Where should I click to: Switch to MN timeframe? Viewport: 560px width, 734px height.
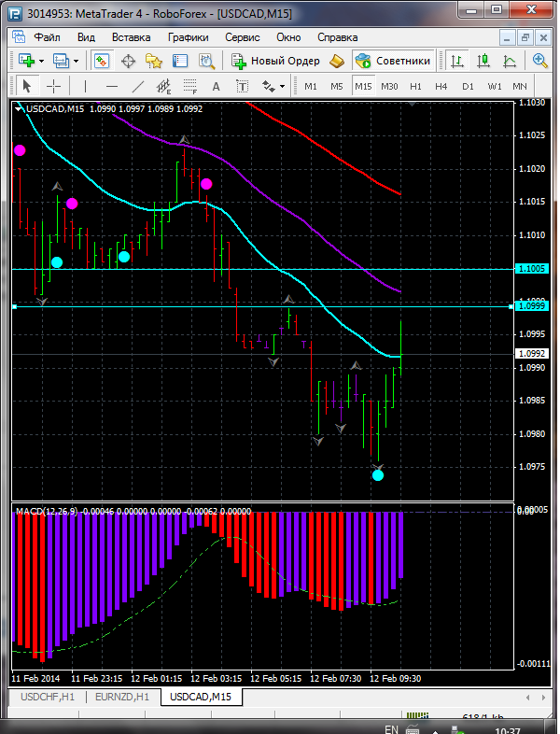point(520,87)
